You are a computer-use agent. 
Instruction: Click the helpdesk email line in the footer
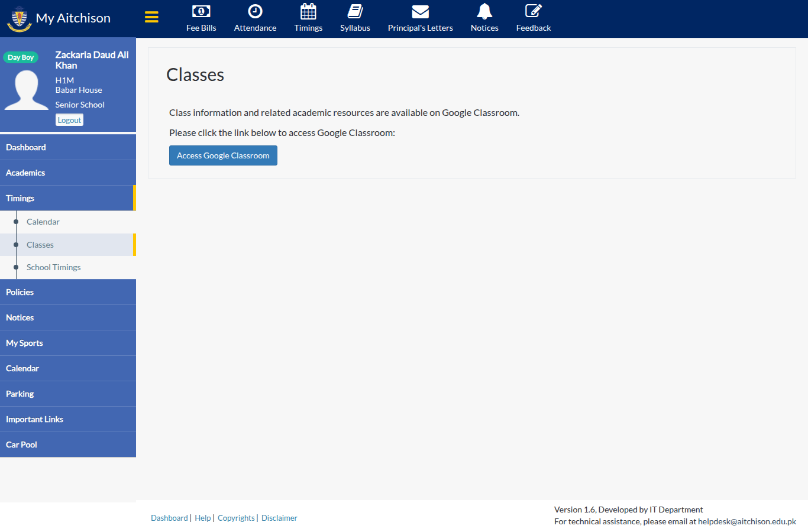pos(675,521)
